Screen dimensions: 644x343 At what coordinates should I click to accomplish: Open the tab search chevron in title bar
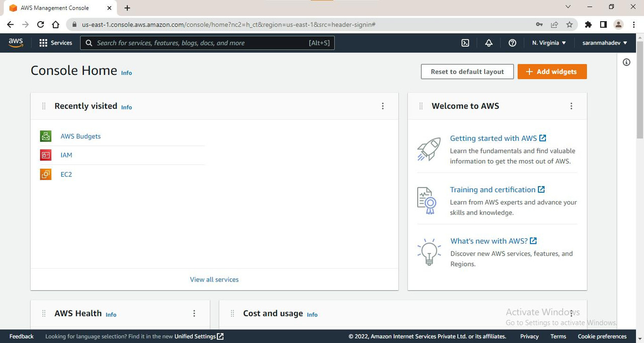tap(568, 7)
